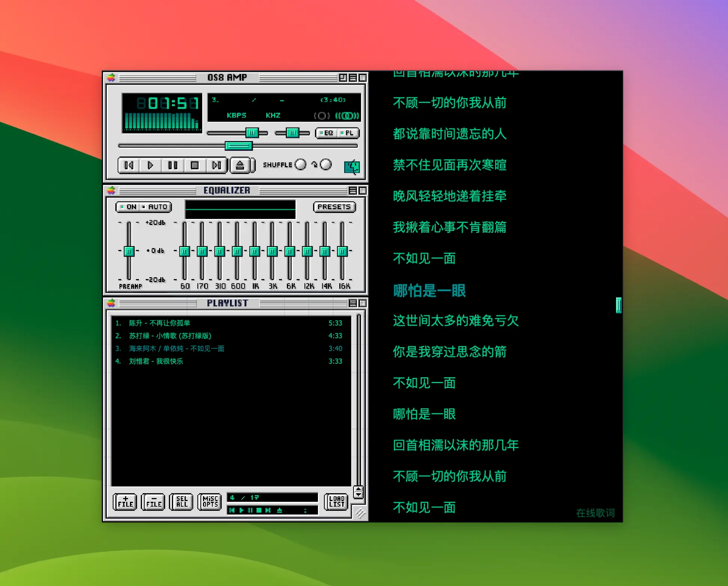The width and height of the screenshot is (728, 586).
Task: Stop playback with the main Stop button
Action: click(x=195, y=165)
